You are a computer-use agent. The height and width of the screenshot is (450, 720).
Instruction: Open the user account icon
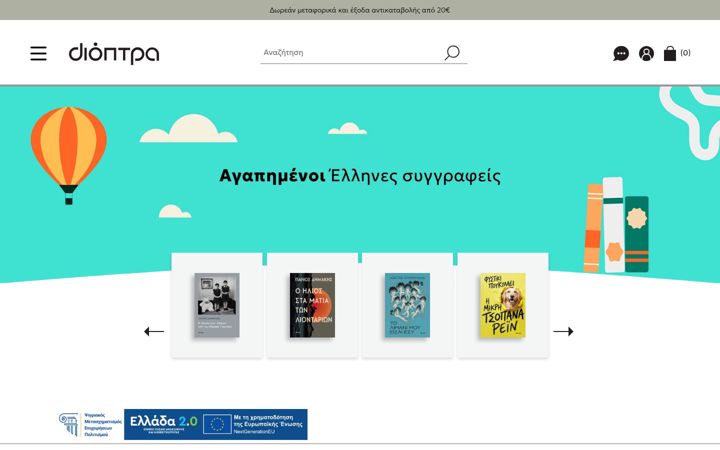click(646, 54)
